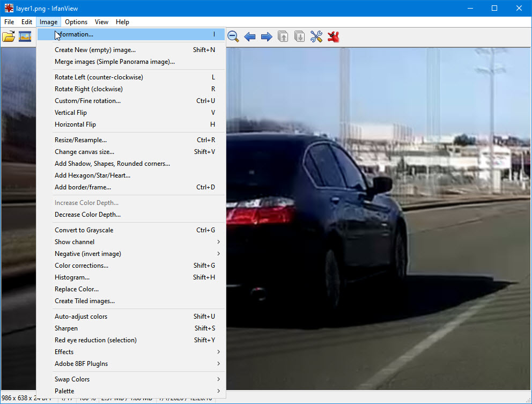The image size is (532, 404).
Task: Click the Open file folder icon
Action: tap(9, 36)
